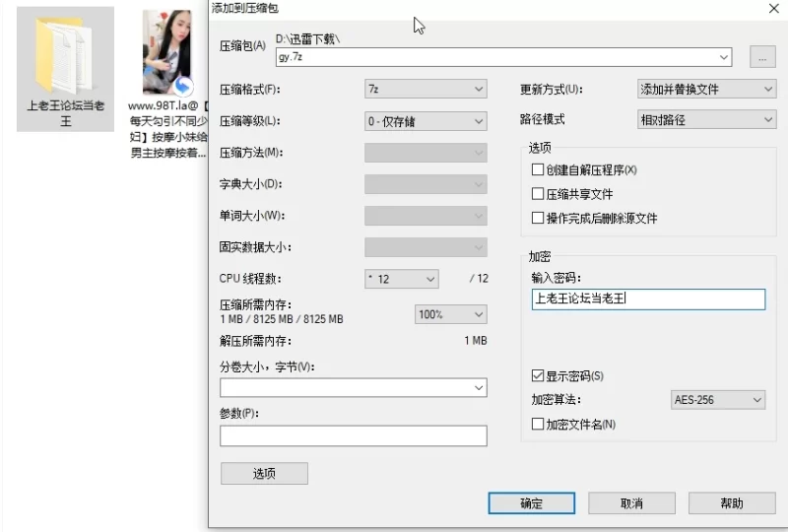Open the 压缩格式 dropdown set to 7z
This screenshot has width=788, height=532.
(x=426, y=89)
